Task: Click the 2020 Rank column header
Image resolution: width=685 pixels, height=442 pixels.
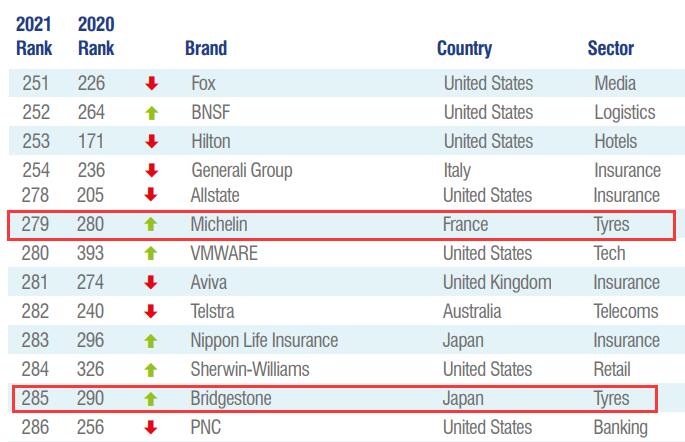Action: point(96,36)
